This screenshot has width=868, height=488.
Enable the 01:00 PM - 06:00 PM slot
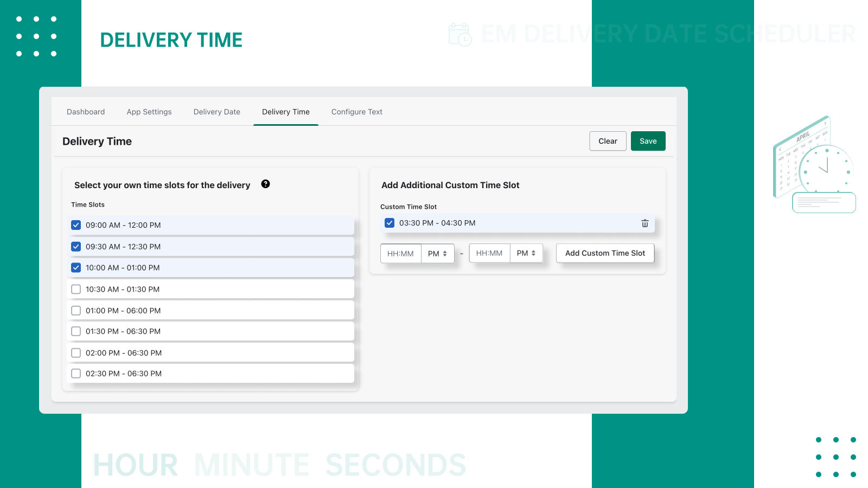click(76, 310)
